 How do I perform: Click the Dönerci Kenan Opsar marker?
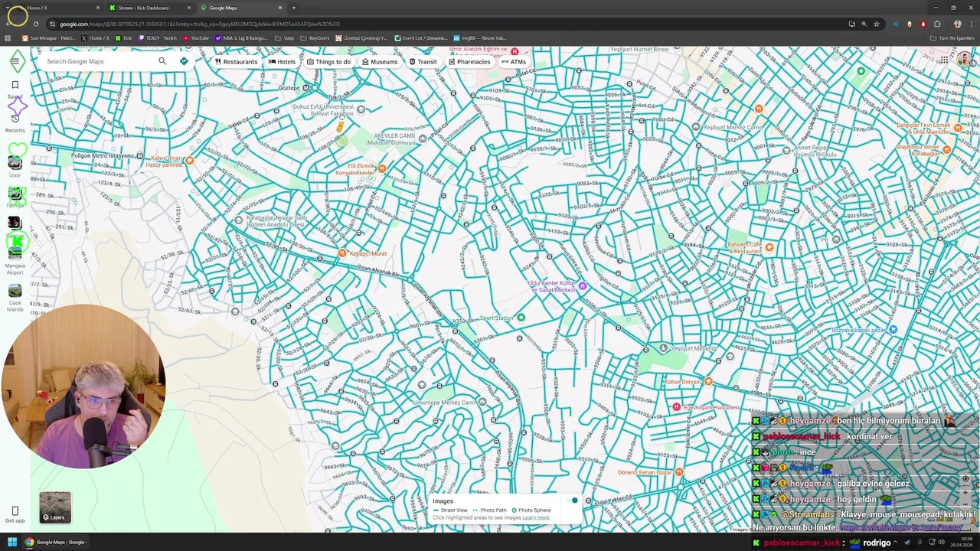(x=678, y=472)
